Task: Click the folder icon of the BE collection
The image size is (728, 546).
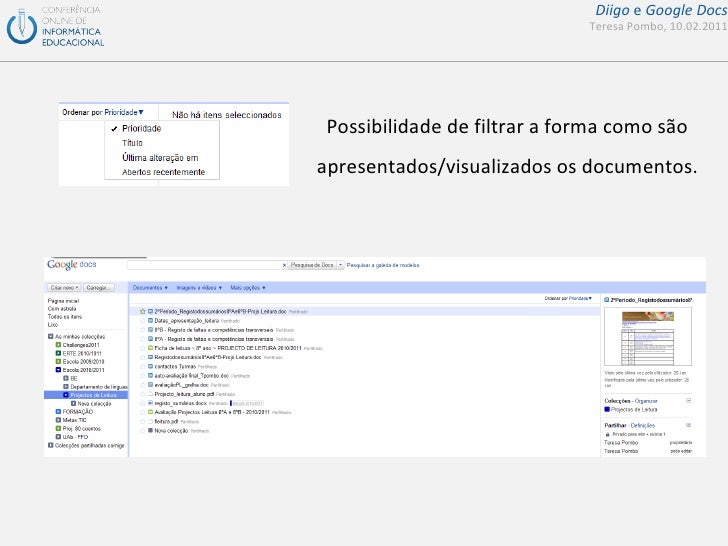Action: (x=66, y=378)
